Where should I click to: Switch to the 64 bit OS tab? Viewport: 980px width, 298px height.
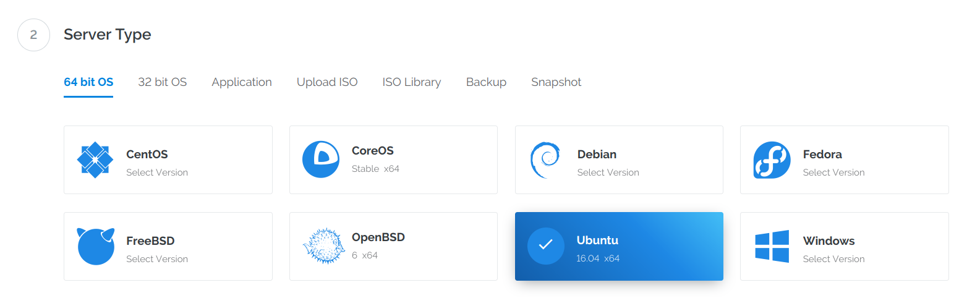pos(88,82)
